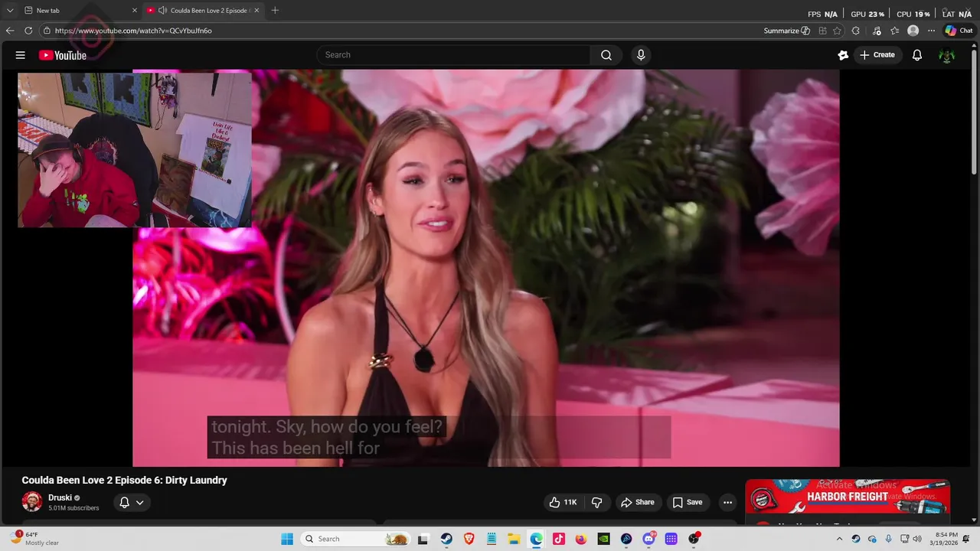Open browser settings and more ellipsis
The height and width of the screenshot is (551, 980).
(931, 31)
